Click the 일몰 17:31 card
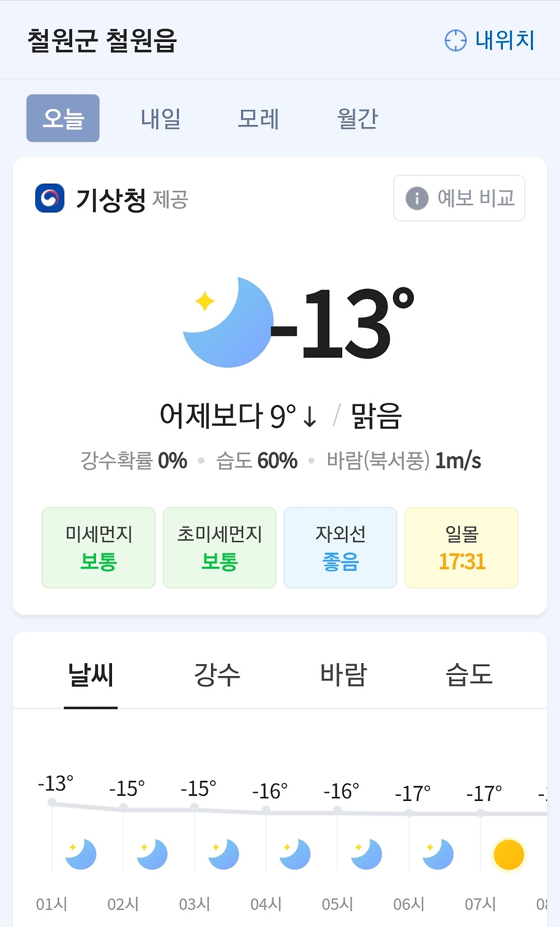The height and width of the screenshot is (927, 560). coord(461,547)
